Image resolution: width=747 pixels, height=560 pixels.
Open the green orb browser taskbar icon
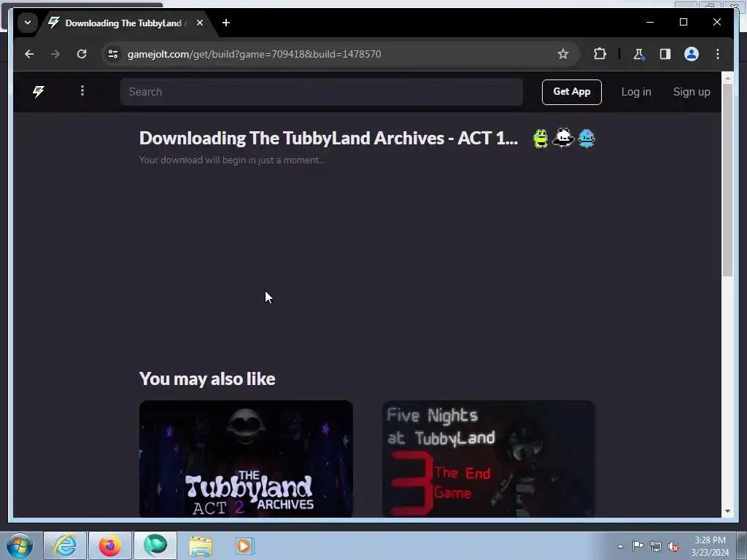click(x=155, y=545)
